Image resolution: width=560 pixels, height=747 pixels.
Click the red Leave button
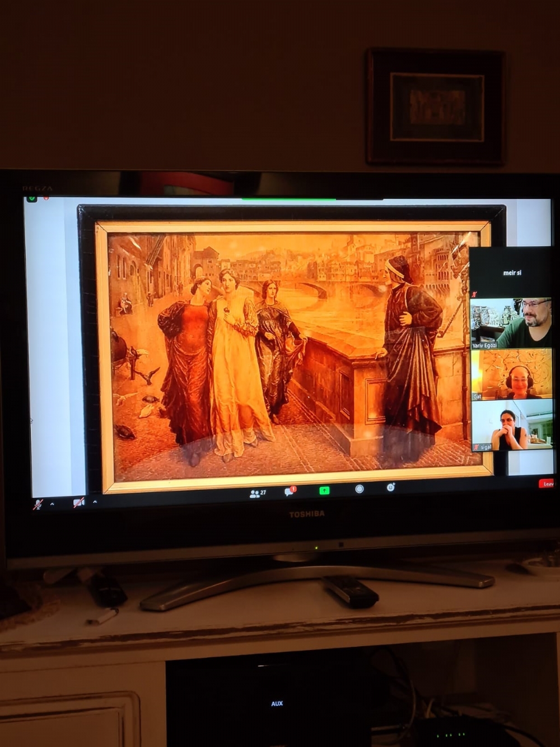pyautogui.click(x=547, y=483)
